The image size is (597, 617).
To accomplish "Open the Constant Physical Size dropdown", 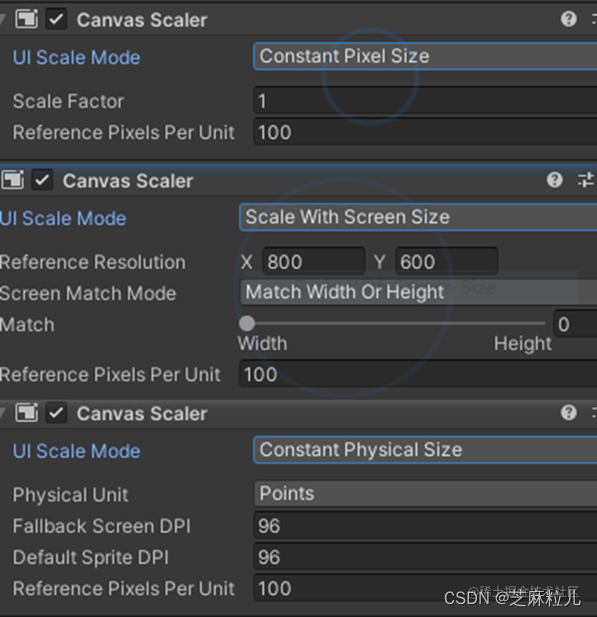I will [425, 450].
